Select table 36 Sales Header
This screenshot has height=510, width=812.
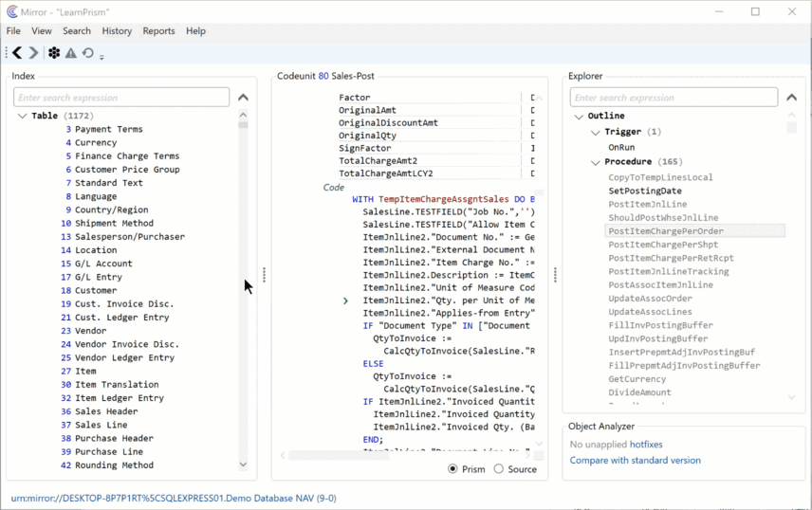tap(99, 411)
